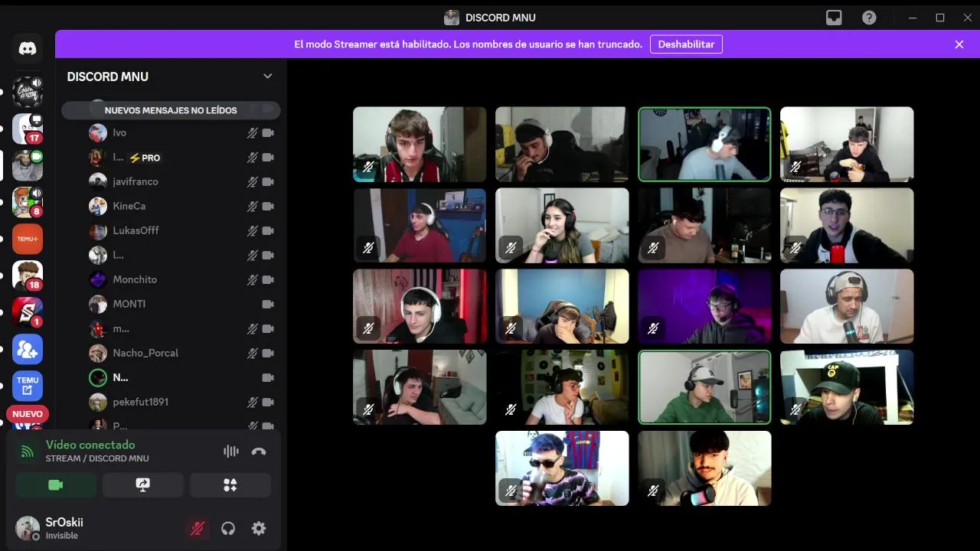Click muted mic badge on woman's video
Viewport: 980px width, 551px height.
[x=511, y=247]
